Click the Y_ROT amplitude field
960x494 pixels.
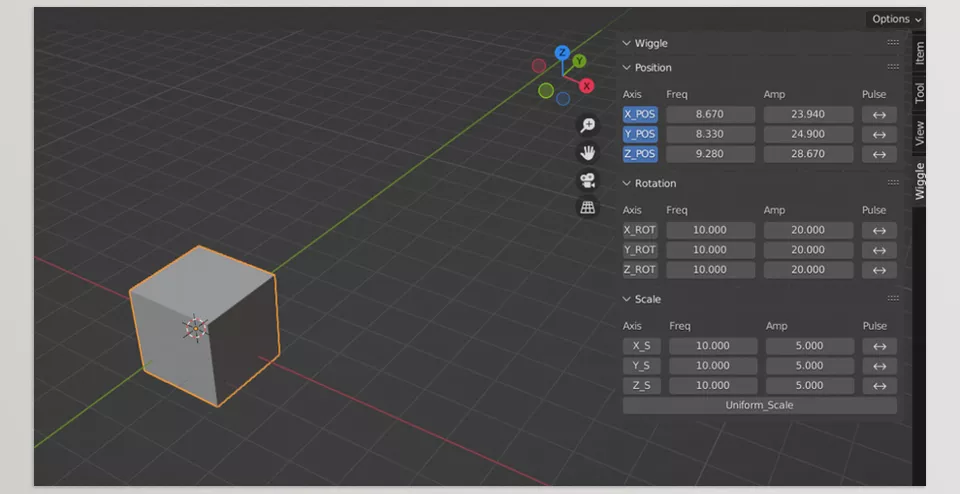pos(808,250)
